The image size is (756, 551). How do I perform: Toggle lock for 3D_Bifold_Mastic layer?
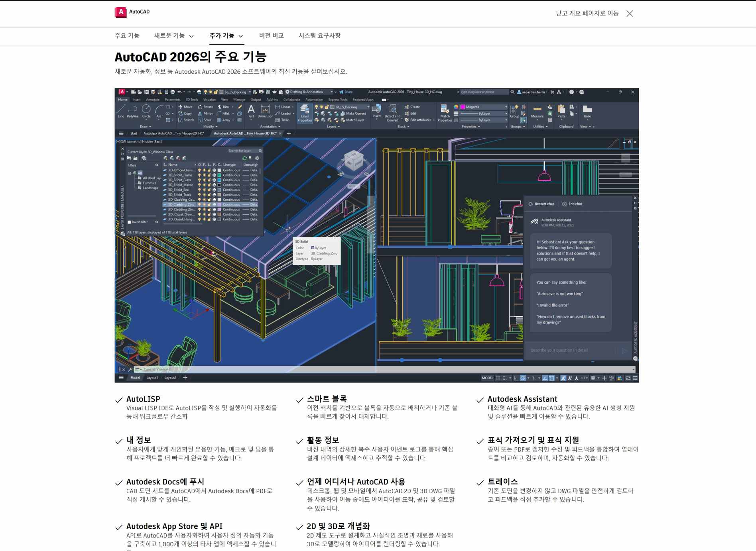[209, 185]
